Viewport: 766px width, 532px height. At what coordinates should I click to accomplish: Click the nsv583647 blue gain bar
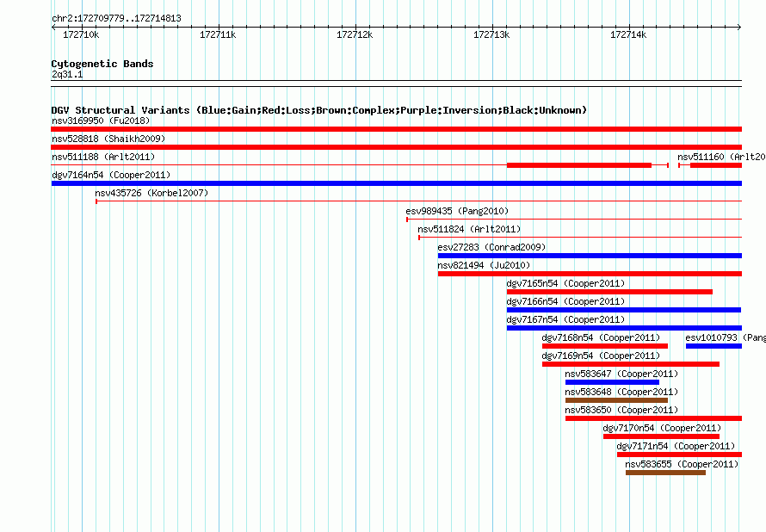[x=612, y=382]
